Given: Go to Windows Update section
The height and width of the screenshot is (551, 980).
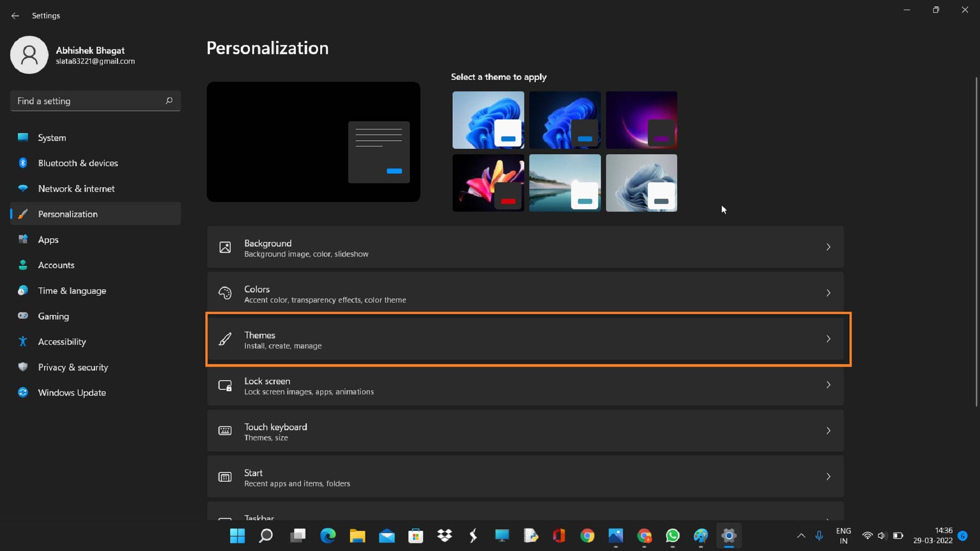Looking at the screenshot, I should pos(72,393).
